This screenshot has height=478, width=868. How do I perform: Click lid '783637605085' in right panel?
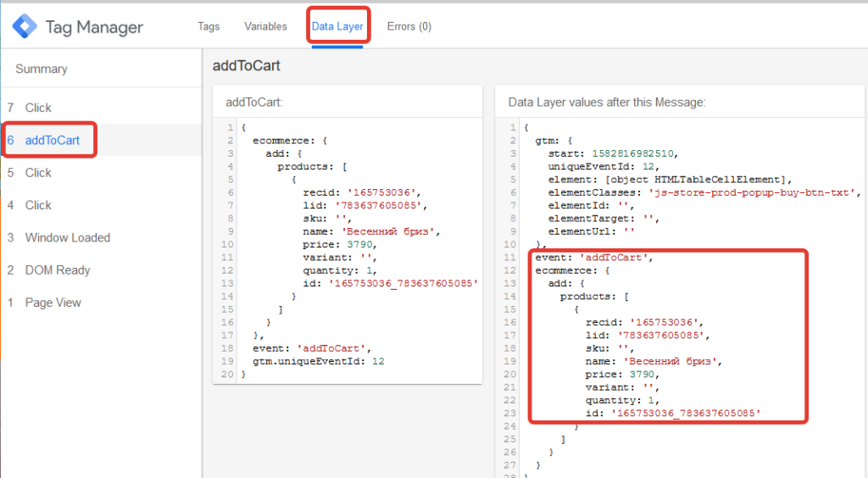coord(663,335)
